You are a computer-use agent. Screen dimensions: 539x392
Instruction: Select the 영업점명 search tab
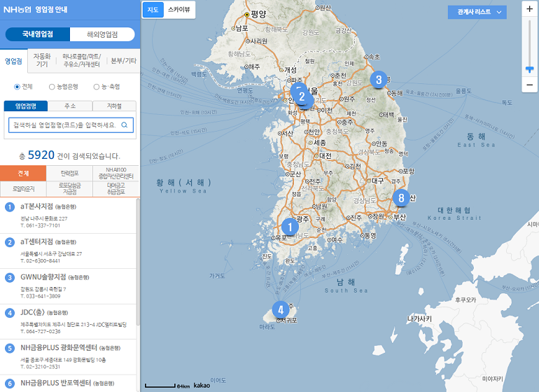click(26, 106)
